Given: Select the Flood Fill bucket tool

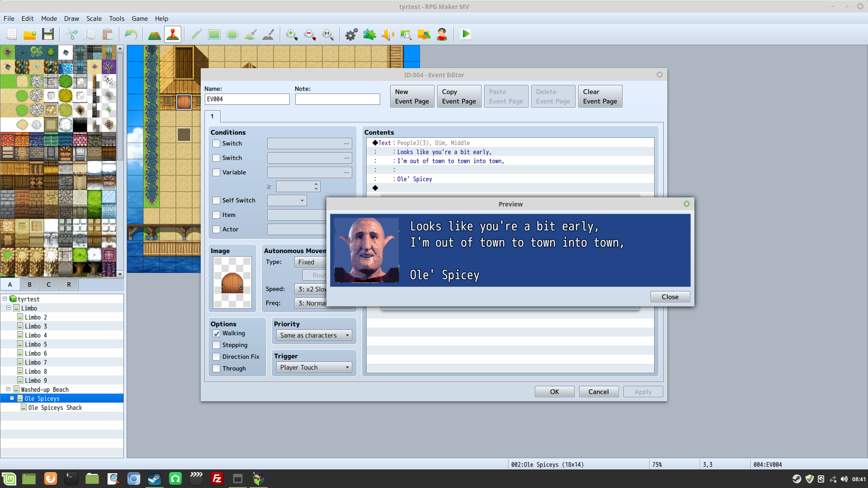Looking at the screenshot, I should click(250, 34).
